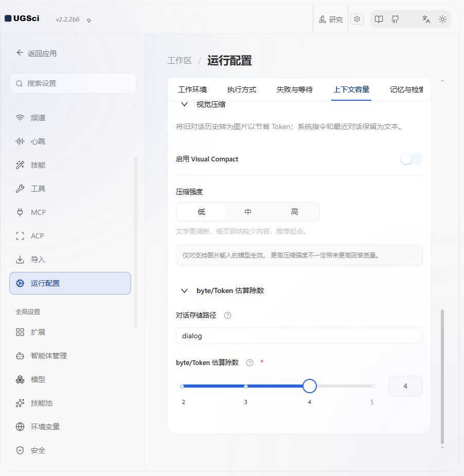Switch to the 失败与等待 tab

point(294,89)
